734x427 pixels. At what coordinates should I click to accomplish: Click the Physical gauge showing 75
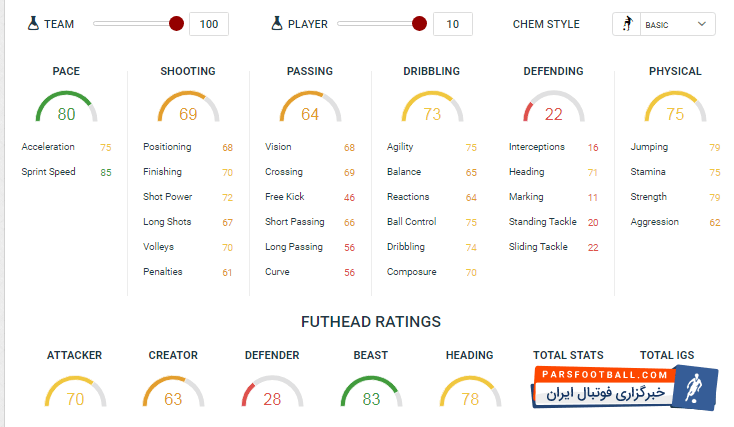[x=675, y=110]
